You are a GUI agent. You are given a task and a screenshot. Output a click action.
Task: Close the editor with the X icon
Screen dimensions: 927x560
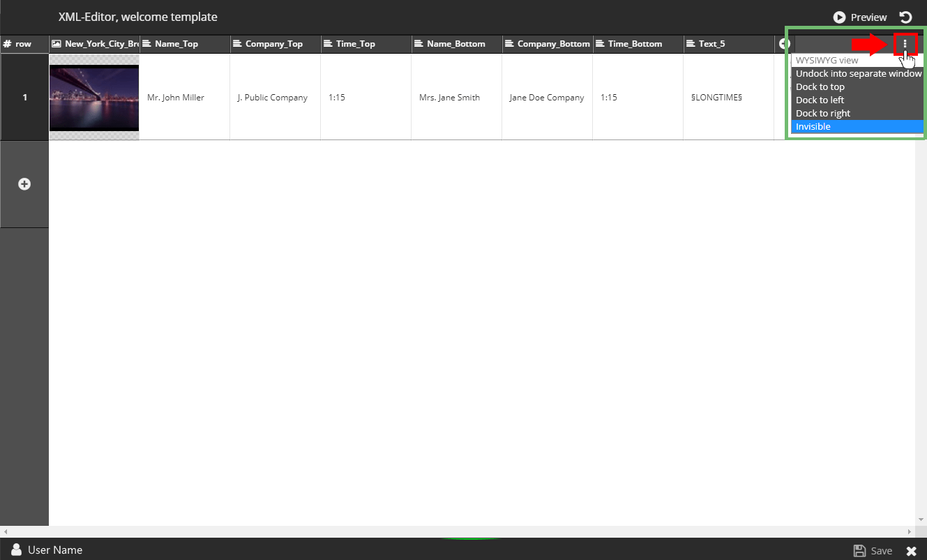(911, 551)
